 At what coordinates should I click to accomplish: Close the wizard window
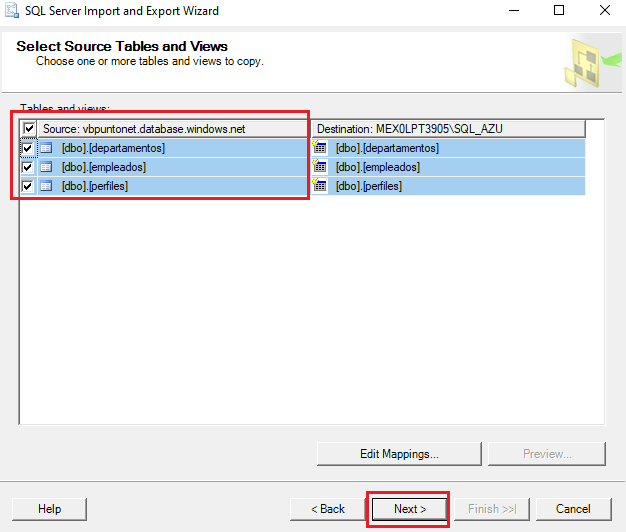click(605, 10)
